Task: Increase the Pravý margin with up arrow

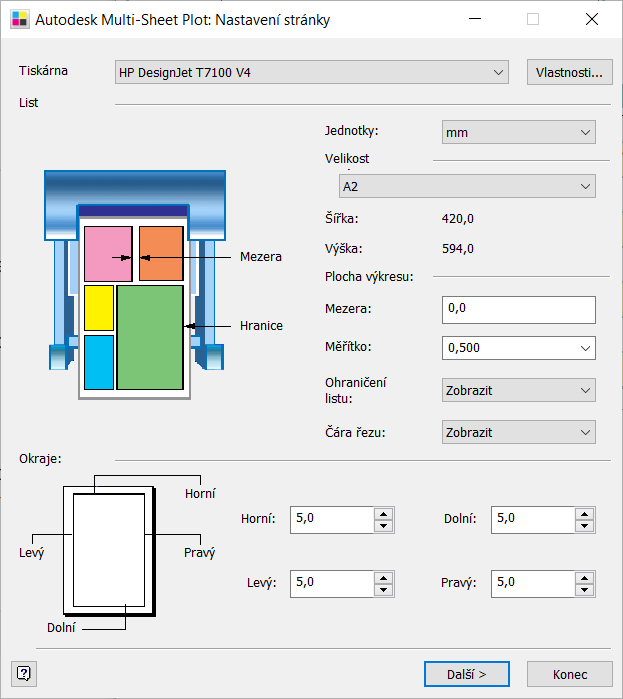Action: (x=585, y=578)
